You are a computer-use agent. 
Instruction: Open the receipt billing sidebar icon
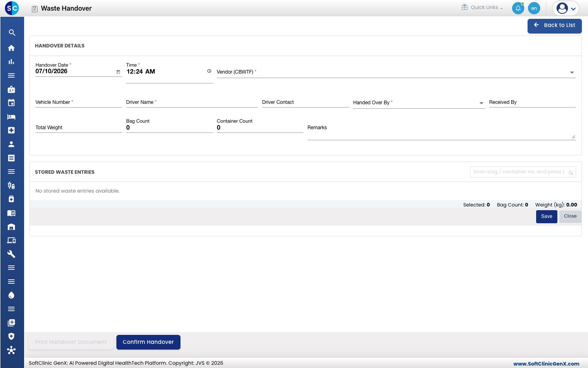(x=11, y=158)
